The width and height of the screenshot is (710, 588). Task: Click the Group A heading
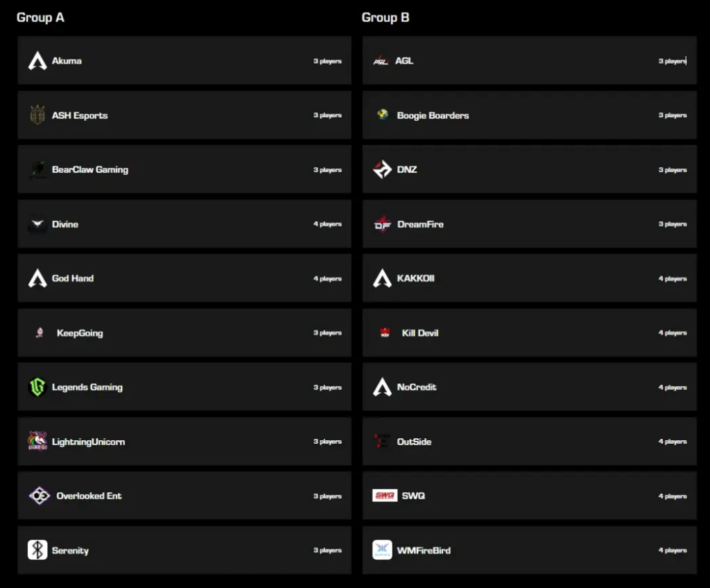tap(40, 17)
